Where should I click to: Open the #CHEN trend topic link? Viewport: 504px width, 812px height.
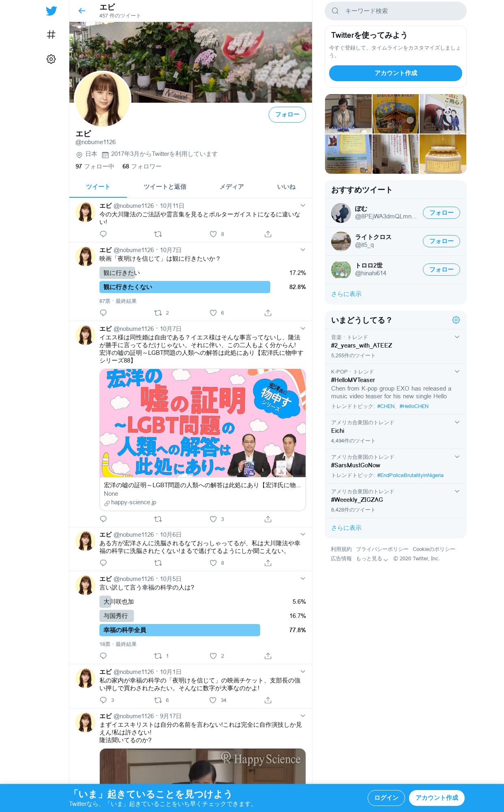point(386,406)
